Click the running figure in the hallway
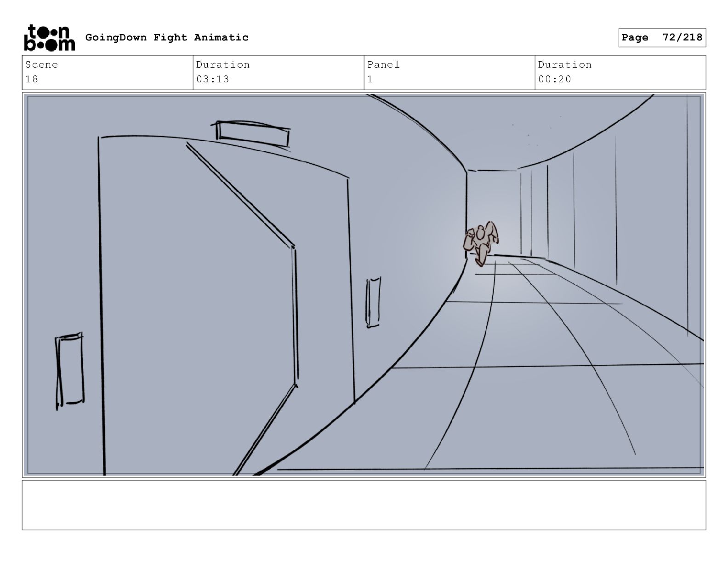Screen dimensions: 728x563 (481, 243)
